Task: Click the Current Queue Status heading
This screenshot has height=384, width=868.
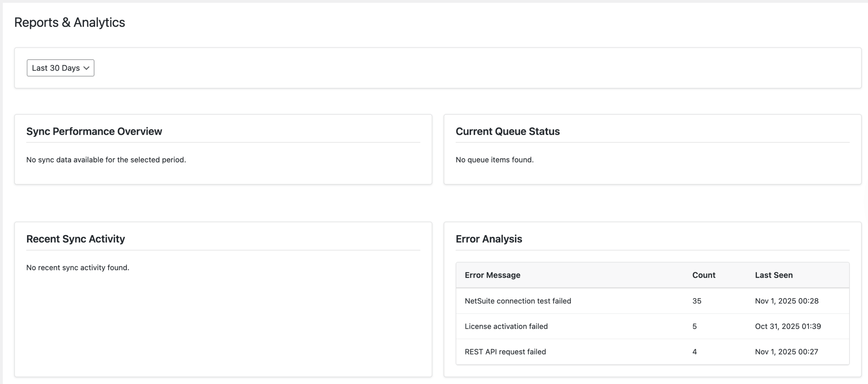Action: pyautogui.click(x=508, y=131)
